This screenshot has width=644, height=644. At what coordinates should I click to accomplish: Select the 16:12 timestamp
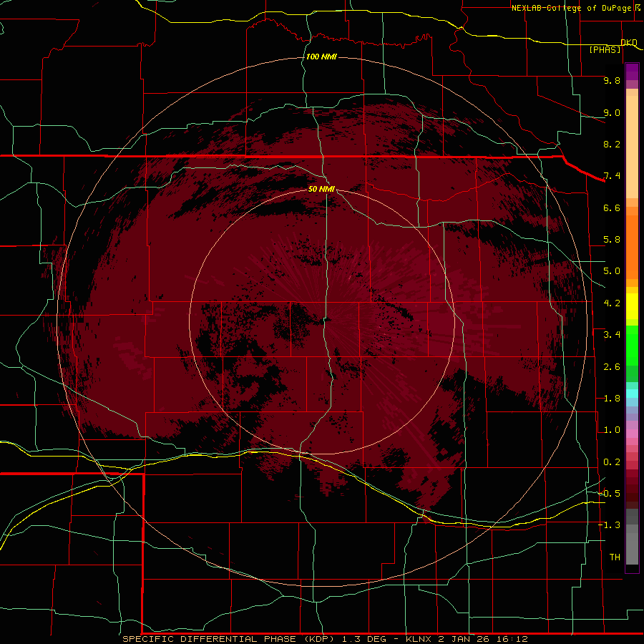[512, 639]
